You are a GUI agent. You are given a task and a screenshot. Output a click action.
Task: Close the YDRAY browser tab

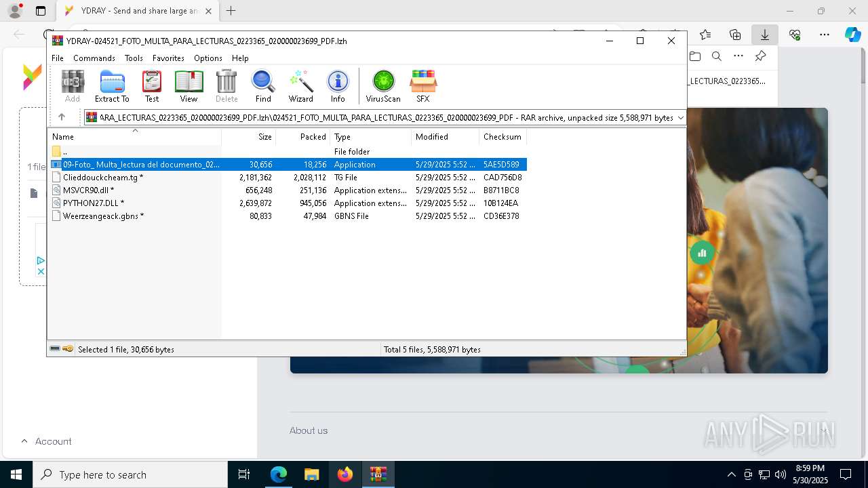coord(208,11)
